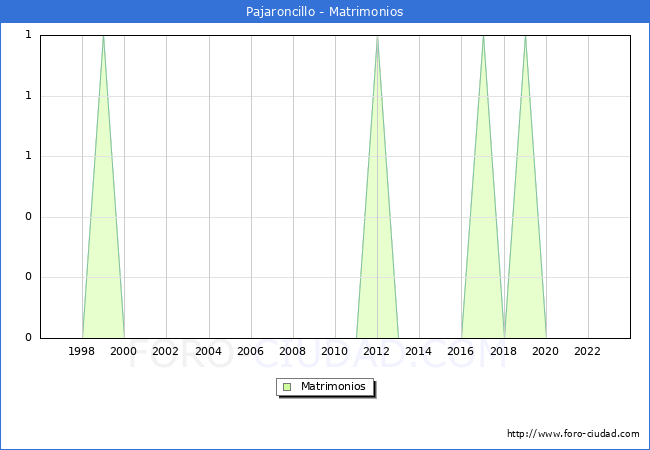Click the 2017 peak tip in chart
The height and width of the screenshot is (450, 650).
[x=483, y=37]
